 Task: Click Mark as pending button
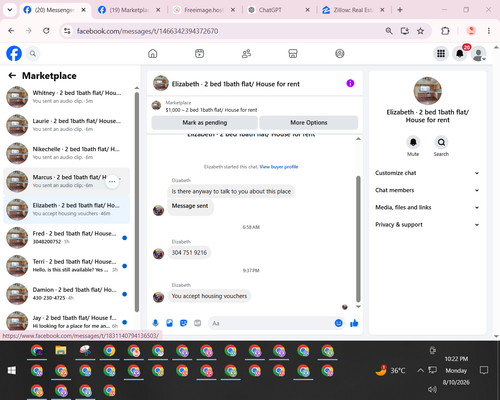pyautogui.click(x=205, y=123)
